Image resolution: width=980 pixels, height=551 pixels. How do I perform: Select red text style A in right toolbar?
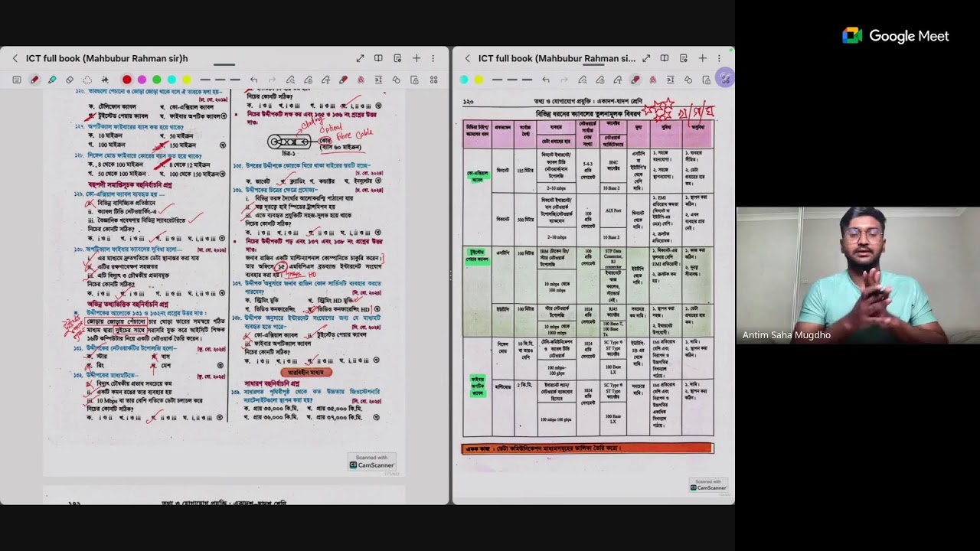pyautogui.click(x=653, y=80)
